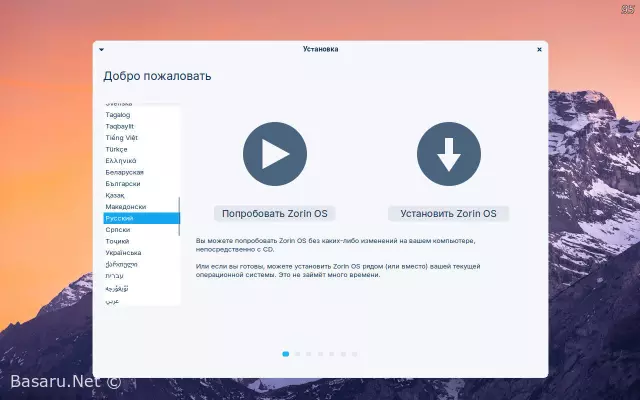Choose Türkçe as the installer language

click(141, 149)
